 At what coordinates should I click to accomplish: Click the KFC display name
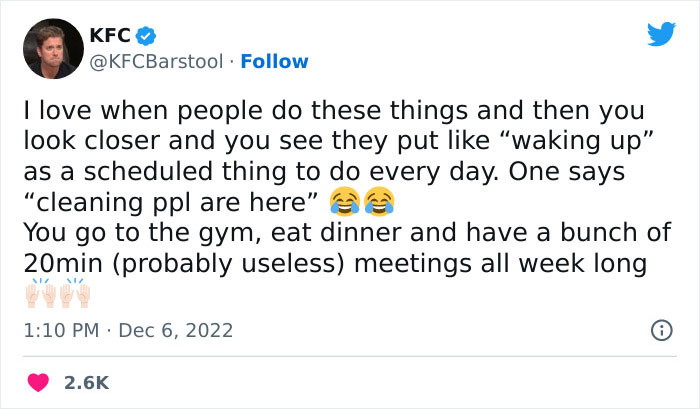click(109, 35)
